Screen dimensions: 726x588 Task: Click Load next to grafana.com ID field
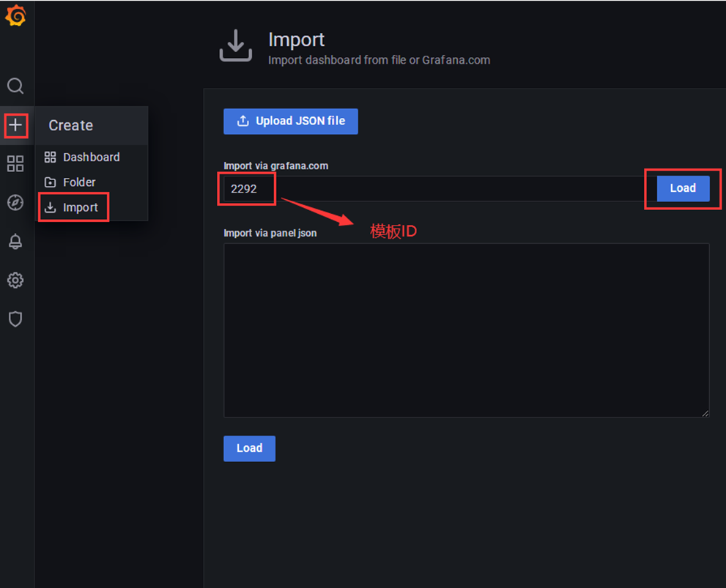tap(683, 188)
